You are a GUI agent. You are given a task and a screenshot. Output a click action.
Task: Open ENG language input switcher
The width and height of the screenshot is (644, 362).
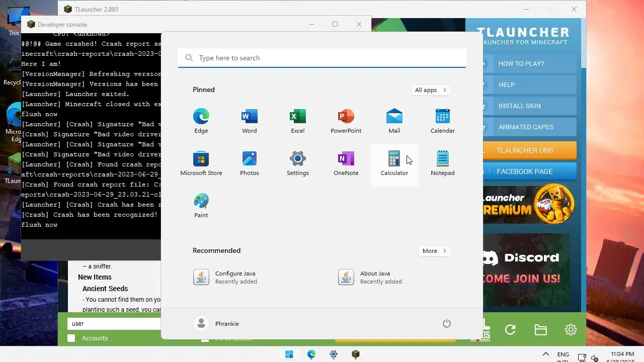pos(563,356)
